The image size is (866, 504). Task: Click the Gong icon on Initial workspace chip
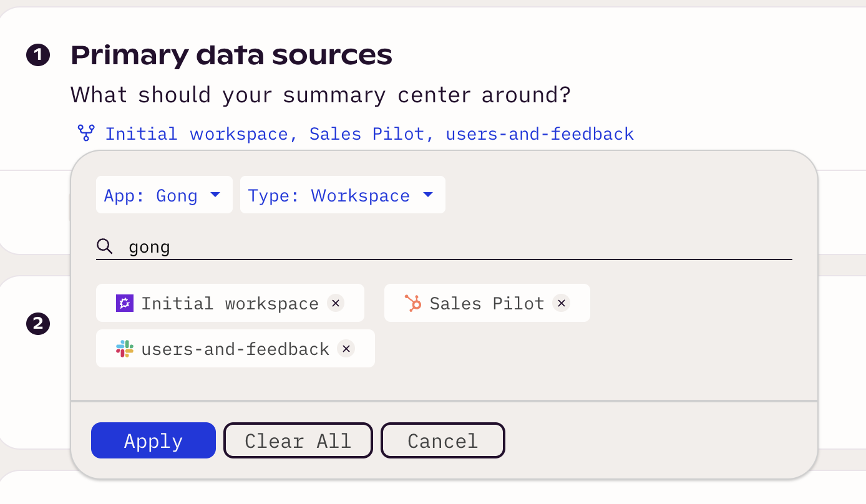coord(125,303)
